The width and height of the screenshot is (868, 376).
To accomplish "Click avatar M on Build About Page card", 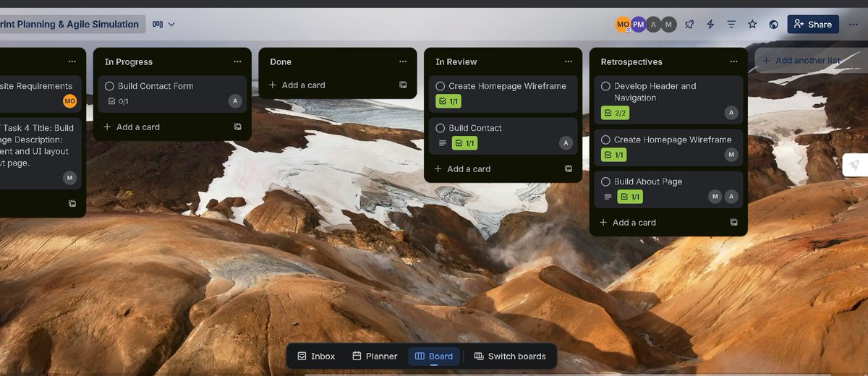I will [x=715, y=197].
